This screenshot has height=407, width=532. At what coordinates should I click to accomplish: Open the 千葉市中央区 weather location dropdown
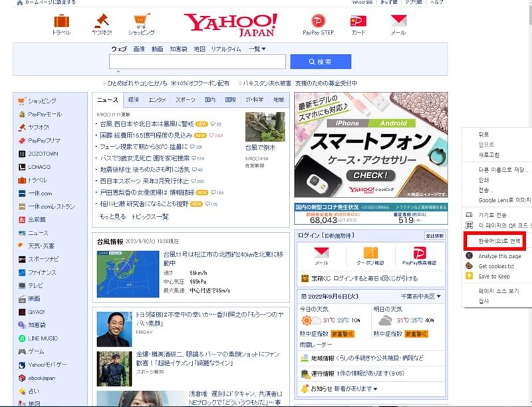[421, 296]
